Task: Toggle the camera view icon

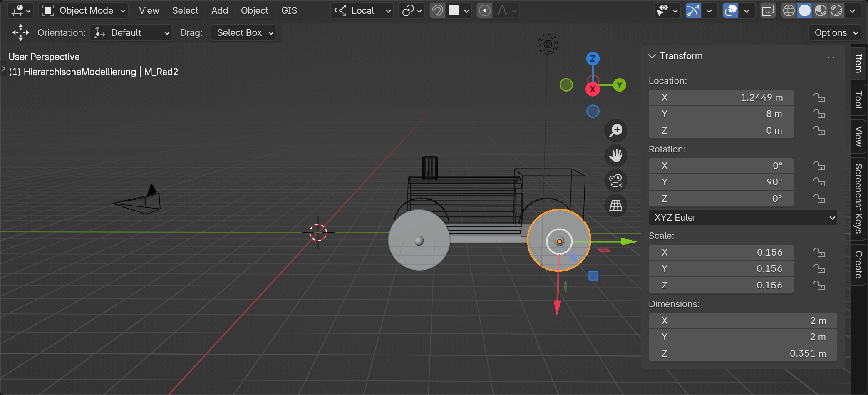Action: click(615, 181)
